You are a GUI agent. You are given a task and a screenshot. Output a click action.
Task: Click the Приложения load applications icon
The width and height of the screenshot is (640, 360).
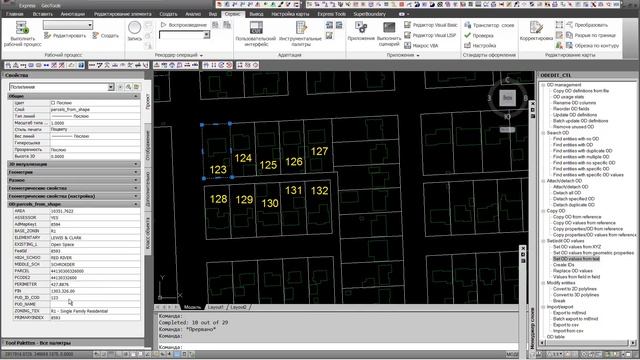[x=361, y=27]
